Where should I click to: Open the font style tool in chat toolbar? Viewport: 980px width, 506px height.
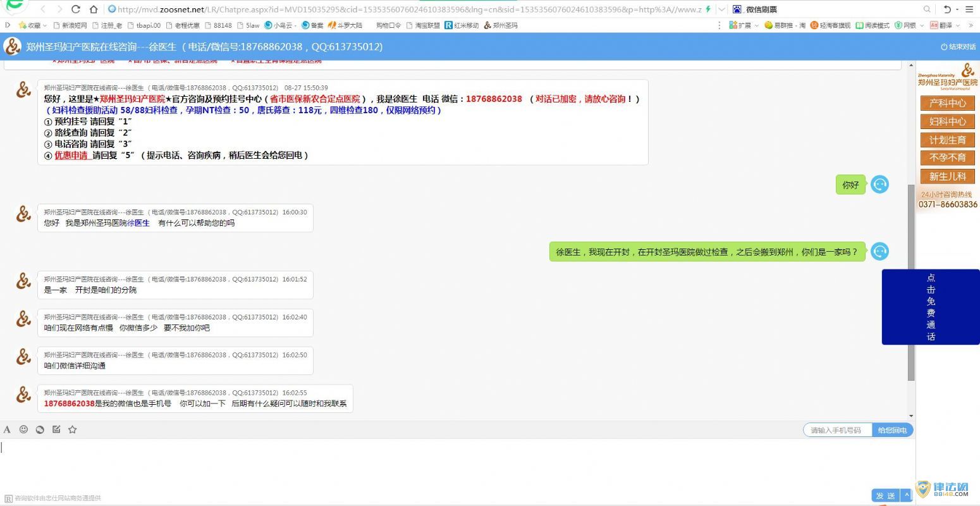tap(7, 429)
